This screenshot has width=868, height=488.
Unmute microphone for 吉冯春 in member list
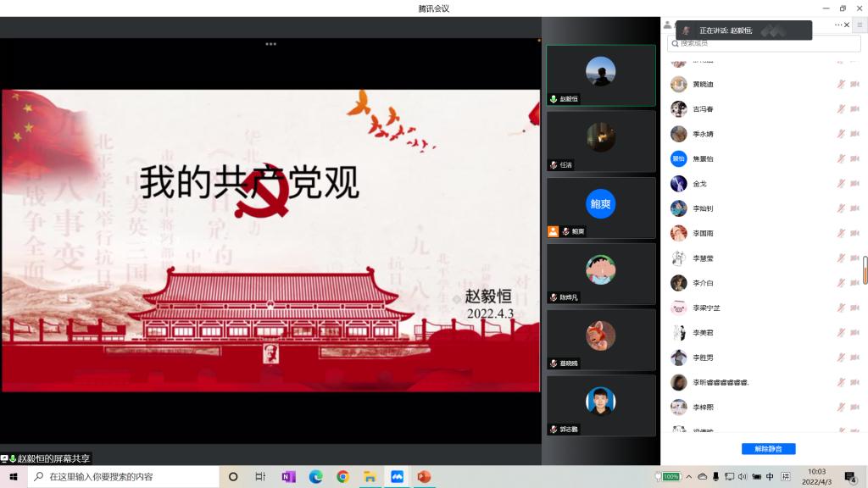click(x=841, y=109)
